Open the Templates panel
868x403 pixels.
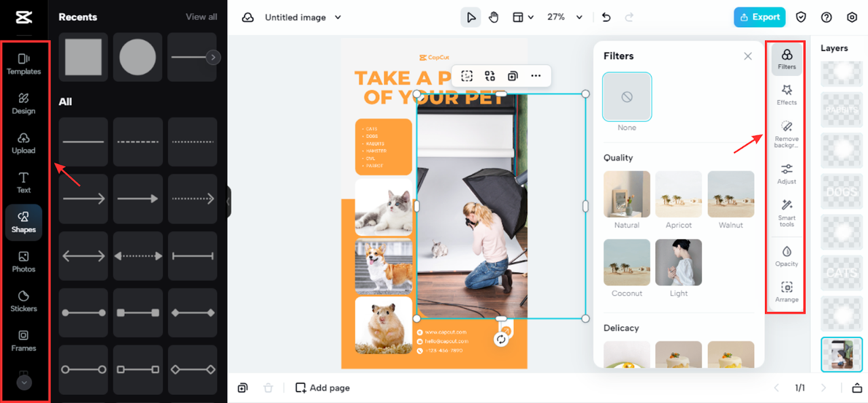24,64
